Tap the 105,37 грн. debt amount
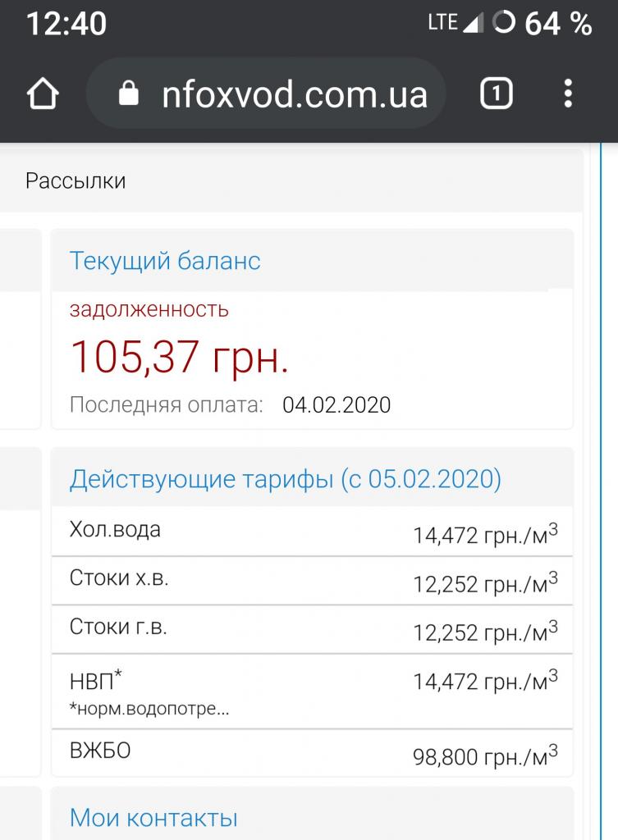618x840 pixels. tap(179, 357)
